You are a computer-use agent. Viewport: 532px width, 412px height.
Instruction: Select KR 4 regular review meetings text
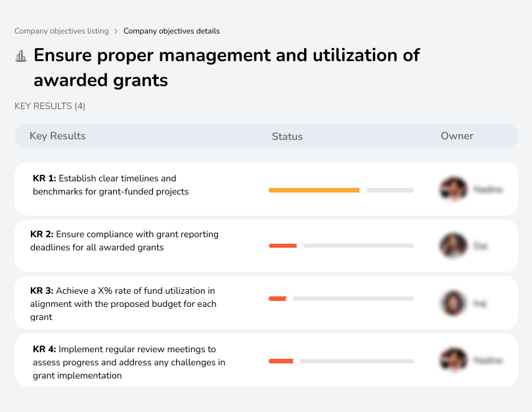pyautogui.click(x=129, y=362)
